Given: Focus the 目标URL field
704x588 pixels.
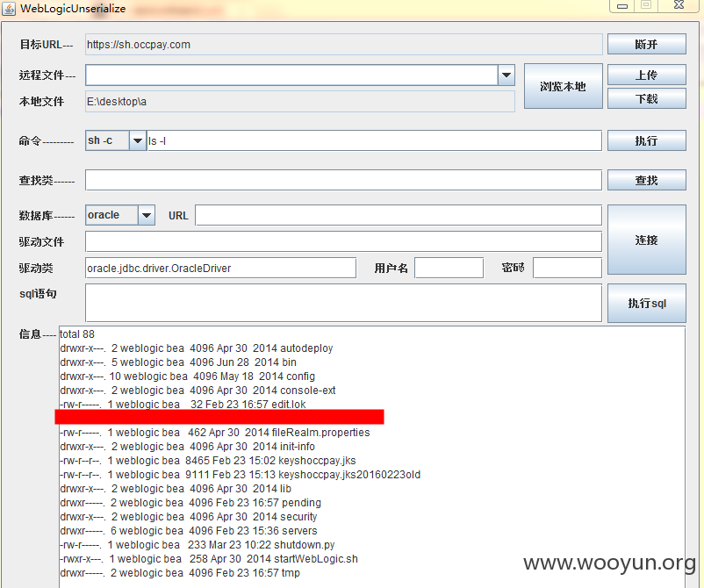Looking at the screenshot, I should click(x=344, y=45).
